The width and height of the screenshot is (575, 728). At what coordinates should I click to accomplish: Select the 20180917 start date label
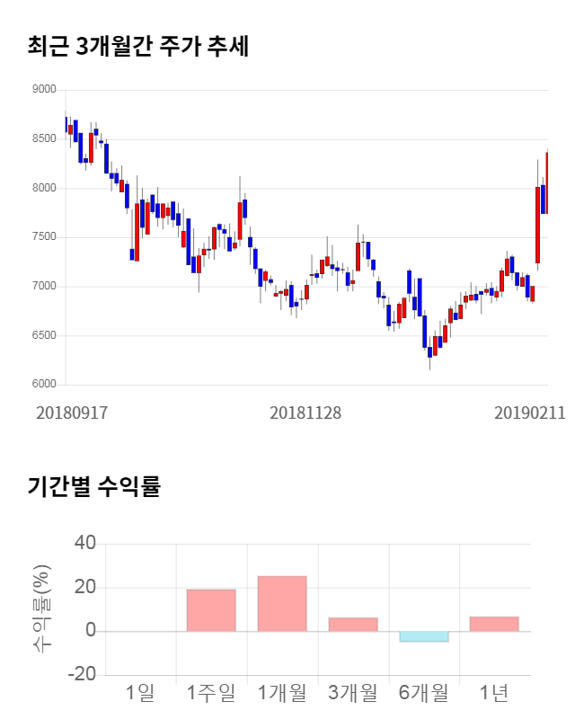point(72,413)
